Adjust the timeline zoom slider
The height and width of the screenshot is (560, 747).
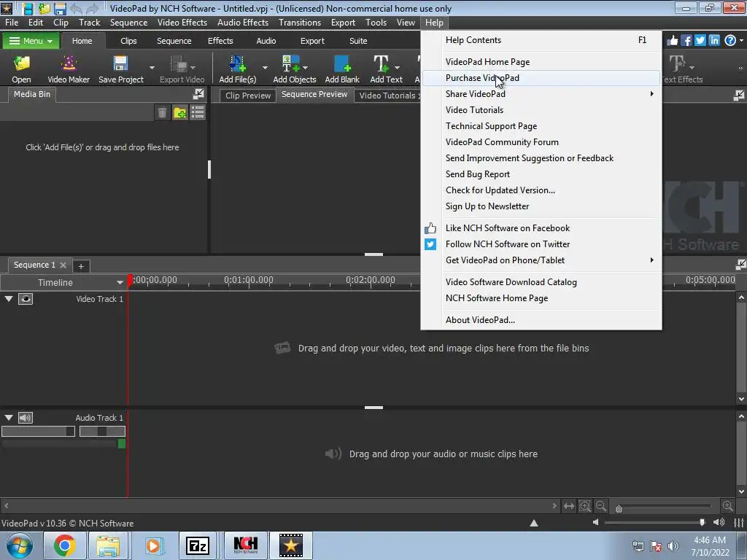(x=619, y=508)
